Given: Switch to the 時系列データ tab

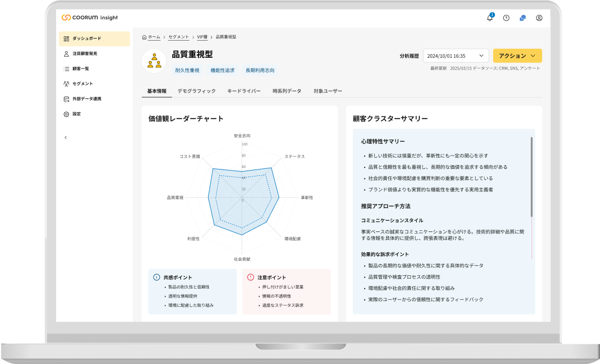Looking at the screenshot, I should pyautogui.click(x=287, y=91).
